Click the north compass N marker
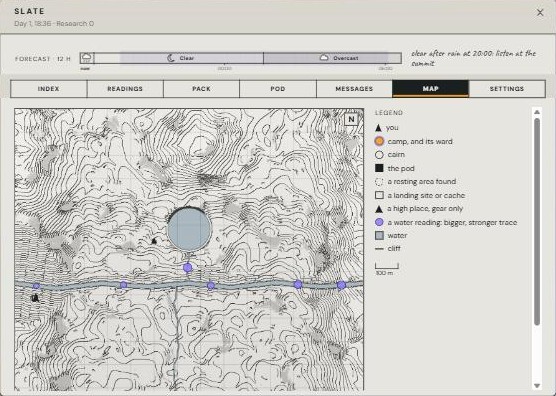 coord(351,119)
